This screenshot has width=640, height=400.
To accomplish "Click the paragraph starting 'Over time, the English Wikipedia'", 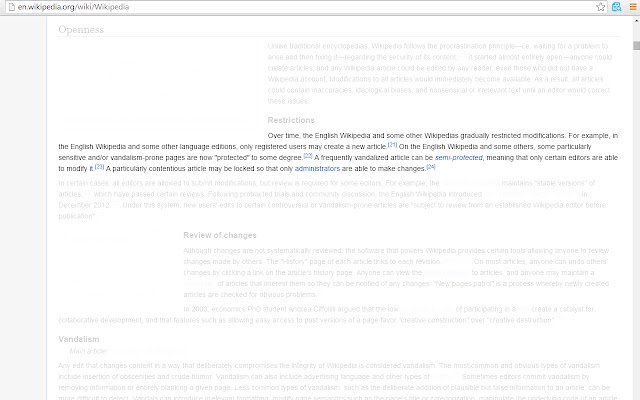I will 338,152.
